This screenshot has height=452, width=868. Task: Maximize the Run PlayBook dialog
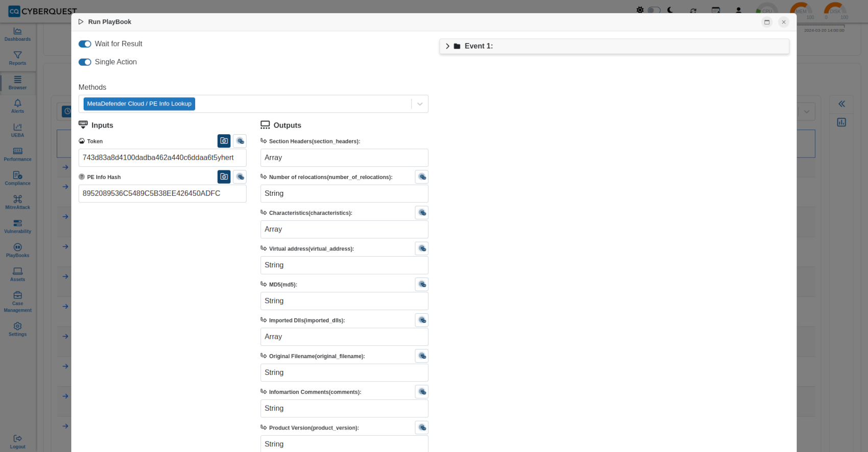coord(766,22)
